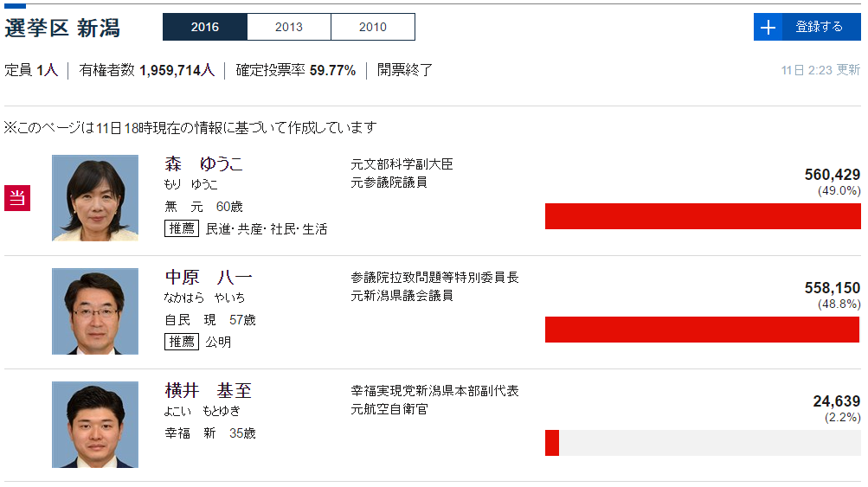Click 元航空自衛官 career text
The image size is (868, 487).
(x=389, y=409)
